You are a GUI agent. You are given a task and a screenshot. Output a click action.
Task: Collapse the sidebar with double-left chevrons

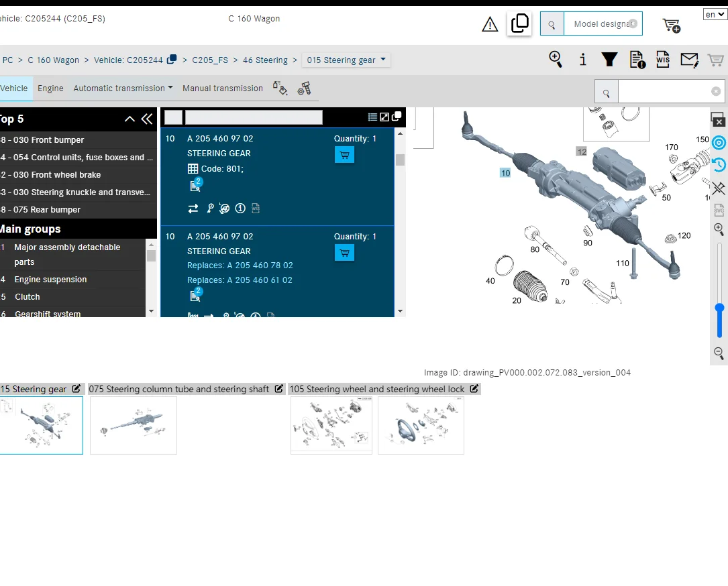tap(147, 119)
